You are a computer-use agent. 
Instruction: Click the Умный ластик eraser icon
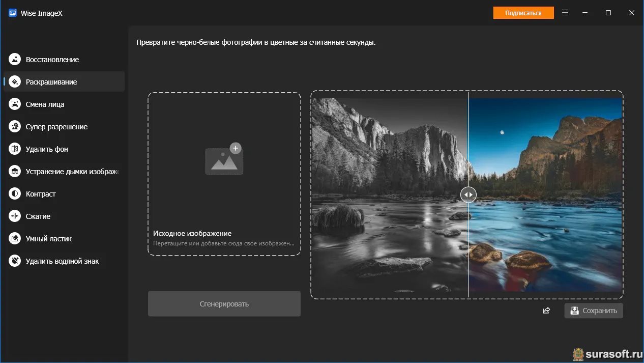pyautogui.click(x=15, y=238)
